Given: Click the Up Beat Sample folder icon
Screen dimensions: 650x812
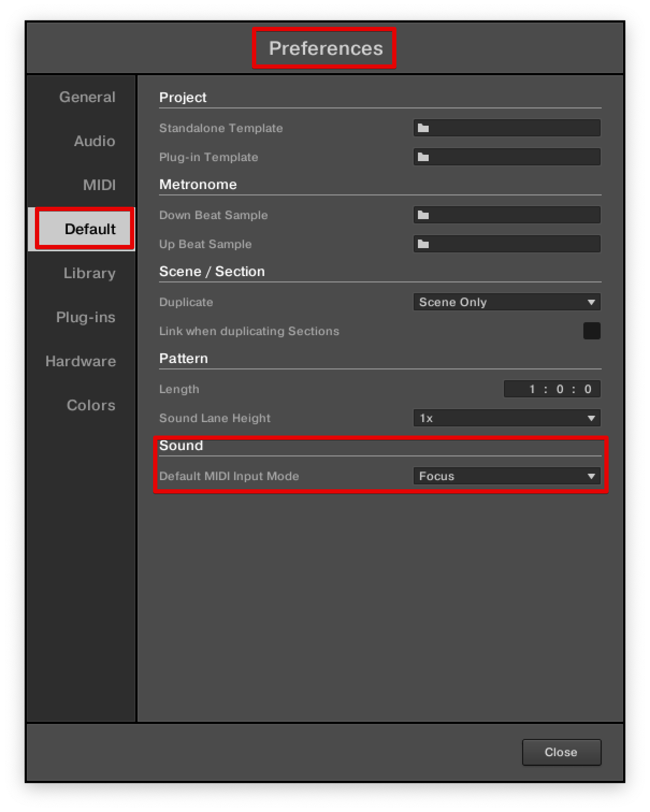Looking at the screenshot, I should [423, 244].
